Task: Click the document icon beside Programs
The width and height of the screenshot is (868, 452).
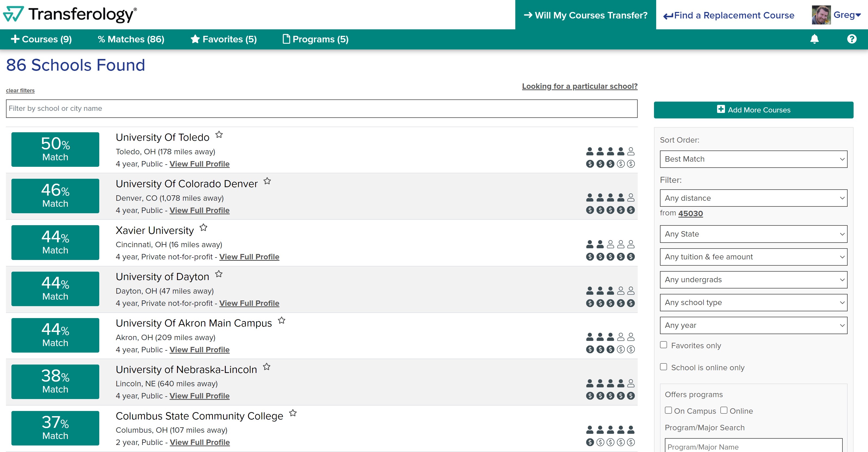Action: click(286, 39)
